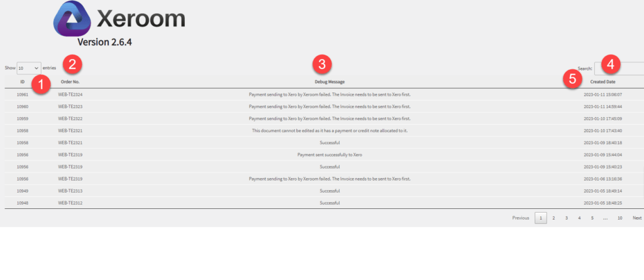Select ID cell 10949
The width and height of the screenshot is (644, 280).
[23, 191]
